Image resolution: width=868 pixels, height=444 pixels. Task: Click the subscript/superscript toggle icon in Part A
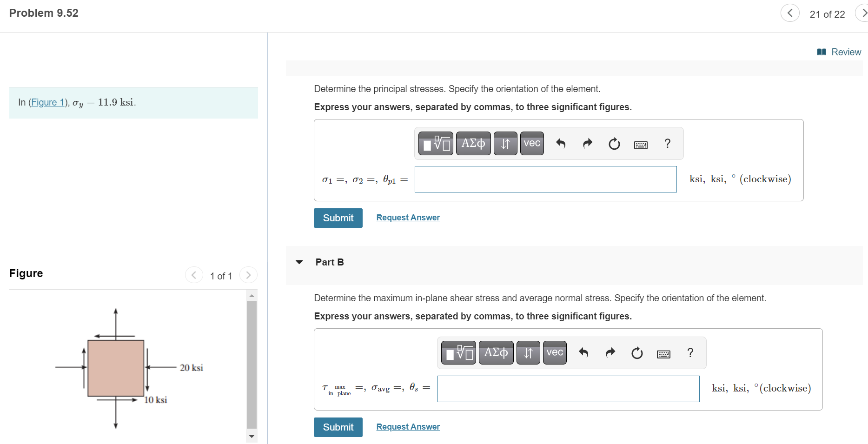tap(505, 143)
